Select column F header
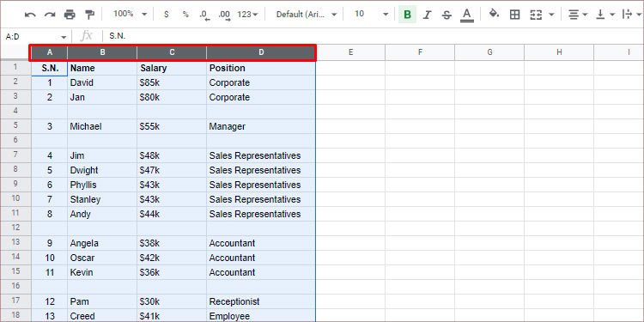 pyautogui.click(x=420, y=52)
